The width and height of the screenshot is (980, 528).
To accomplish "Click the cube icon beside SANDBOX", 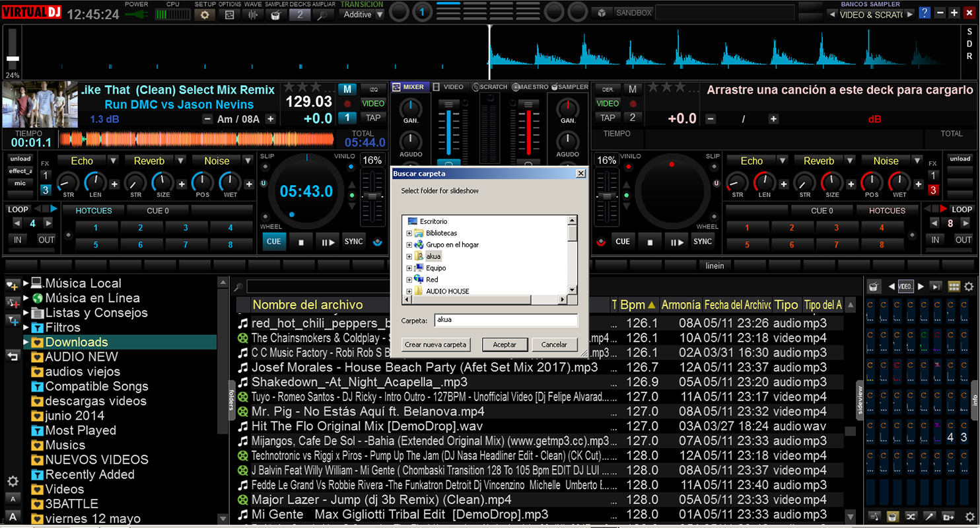I will pos(602,13).
